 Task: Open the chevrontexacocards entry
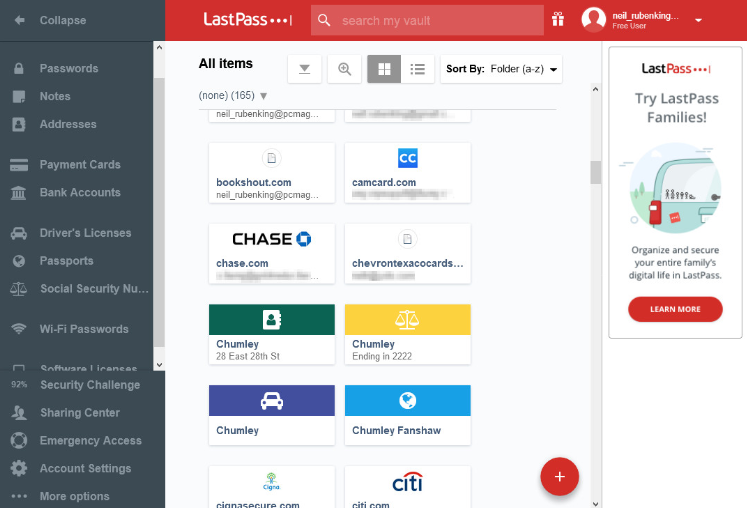(x=407, y=254)
